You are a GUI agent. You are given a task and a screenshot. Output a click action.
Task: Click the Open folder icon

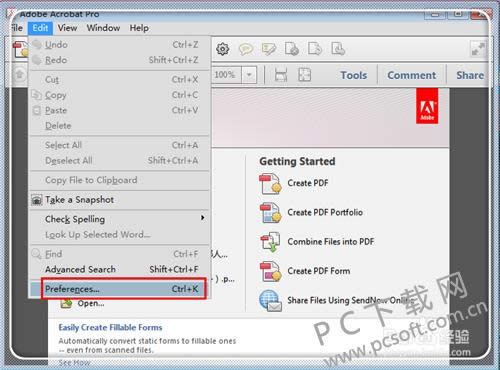pos(66,303)
